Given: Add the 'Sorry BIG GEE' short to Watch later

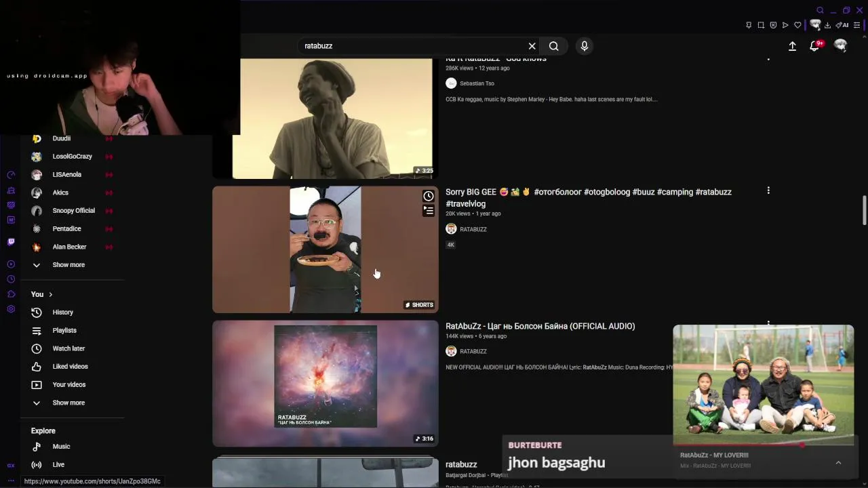Looking at the screenshot, I should pos(429,197).
